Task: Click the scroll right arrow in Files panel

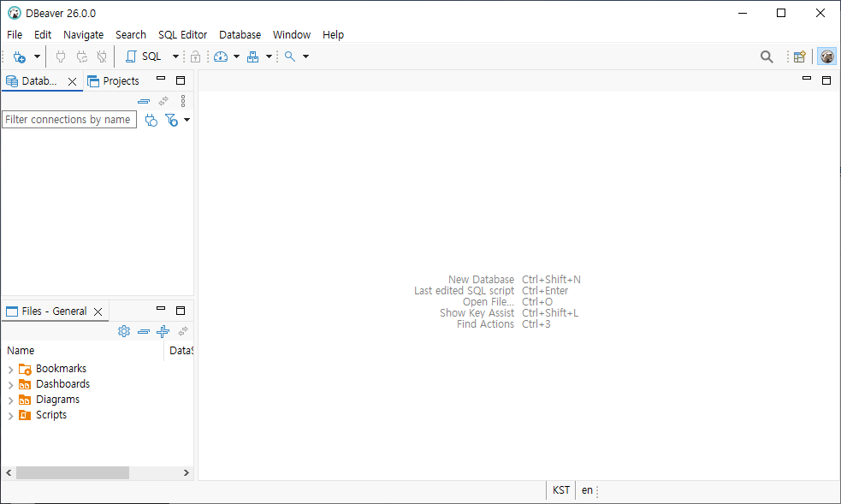Action: [187, 473]
